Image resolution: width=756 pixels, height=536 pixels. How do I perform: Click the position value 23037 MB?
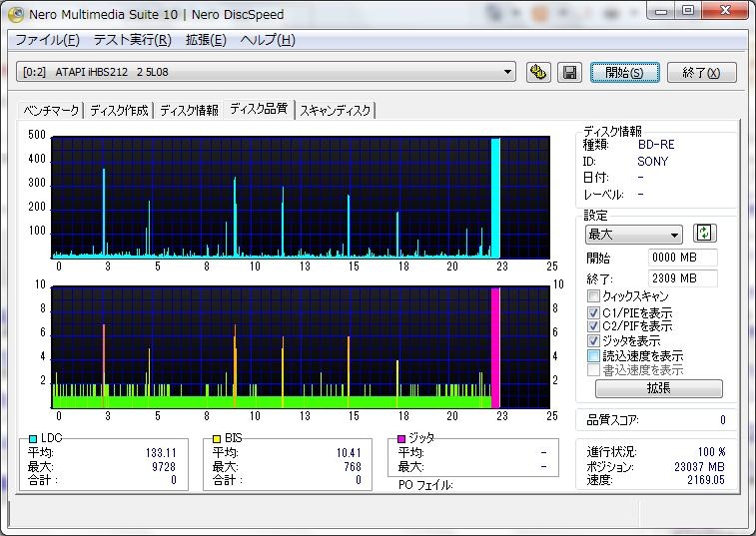pos(700,466)
